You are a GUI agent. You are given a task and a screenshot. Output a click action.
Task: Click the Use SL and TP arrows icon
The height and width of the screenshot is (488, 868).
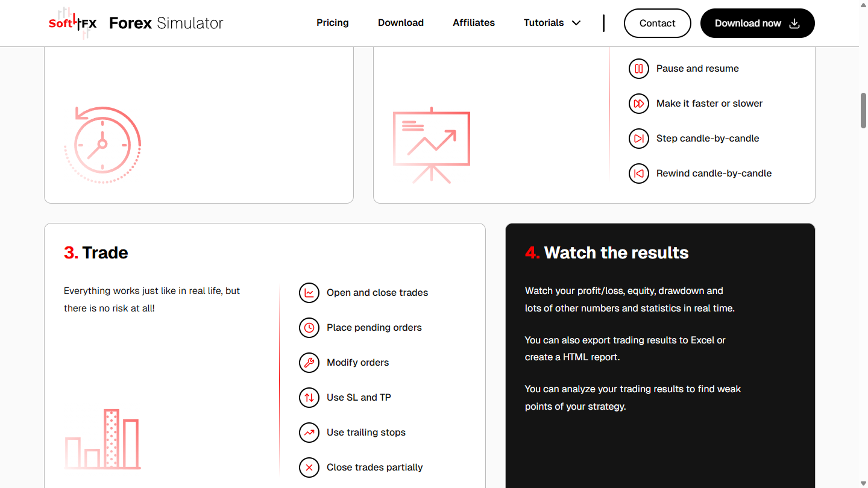pyautogui.click(x=309, y=398)
